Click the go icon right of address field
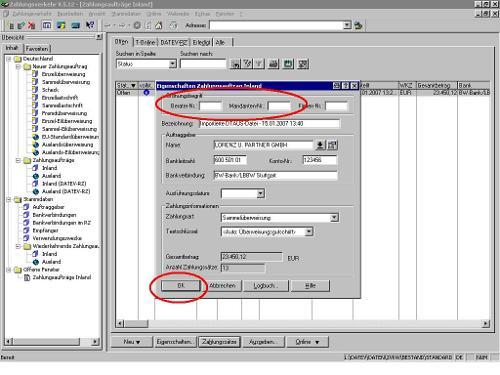This screenshot has width=500, height=375. tap(358, 25)
